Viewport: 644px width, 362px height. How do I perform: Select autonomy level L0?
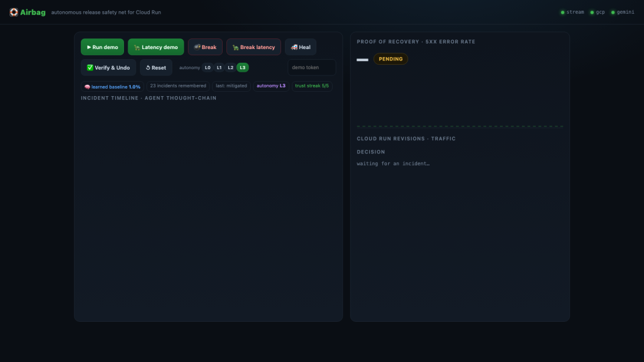208,68
